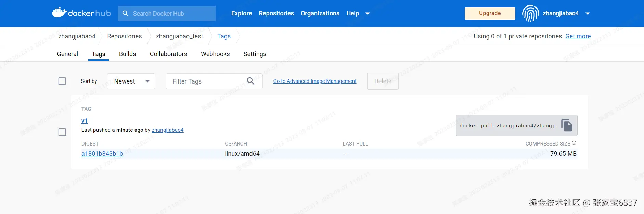Click the Tags breadcrumb
Image resolution: width=644 pixels, height=214 pixels.
click(x=224, y=36)
